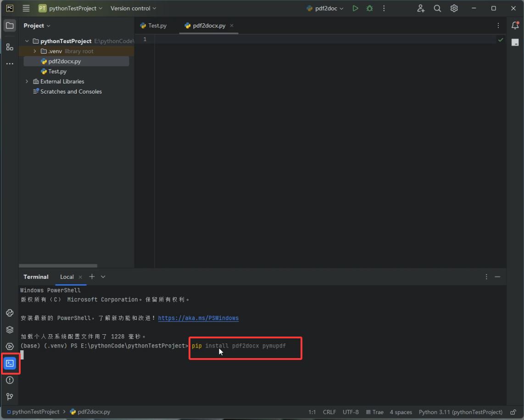Select the Local terminal tab
Image resolution: width=524 pixels, height=420 pixels.
[x=67, y=277]
